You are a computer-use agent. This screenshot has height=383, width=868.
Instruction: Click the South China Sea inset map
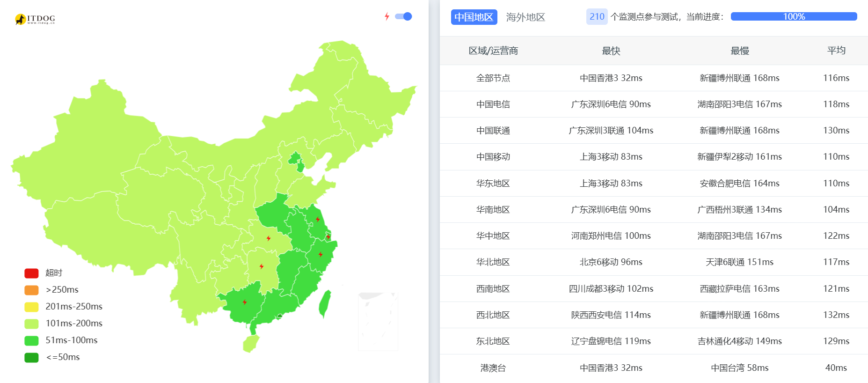click(378, 322)
